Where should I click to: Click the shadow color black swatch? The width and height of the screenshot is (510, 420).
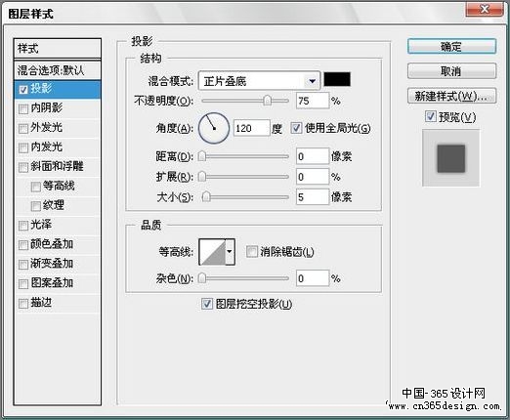337,79
